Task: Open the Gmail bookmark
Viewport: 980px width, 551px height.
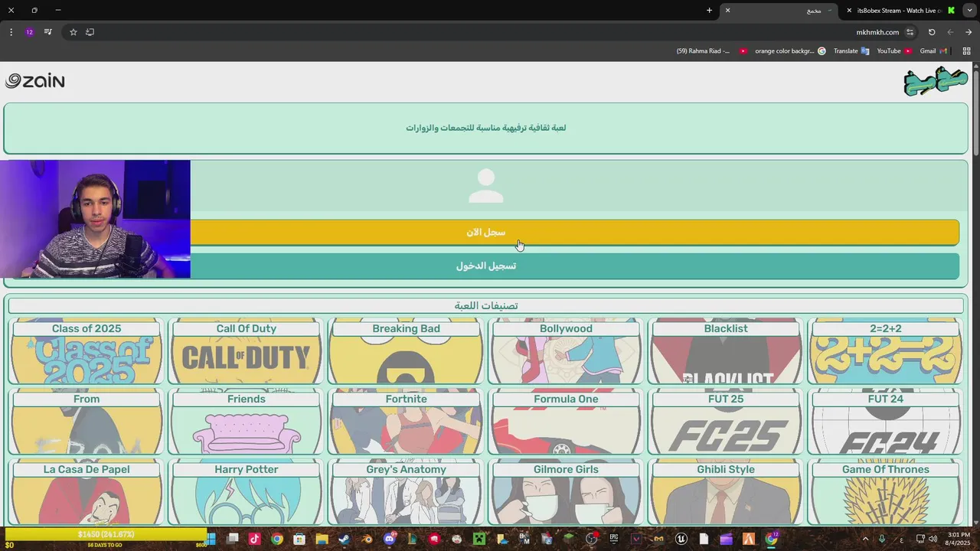Action: [x=934, y=51]
